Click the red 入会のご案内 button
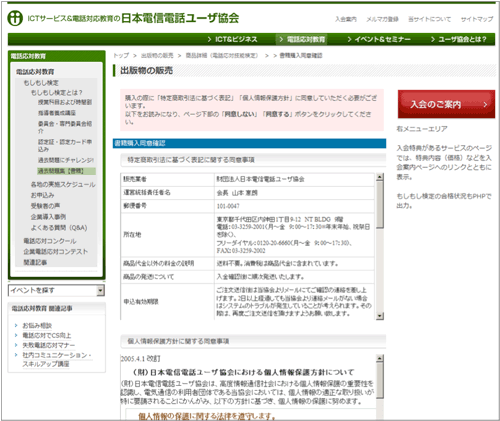Screen dimensions: 500x421 point(446,104)
